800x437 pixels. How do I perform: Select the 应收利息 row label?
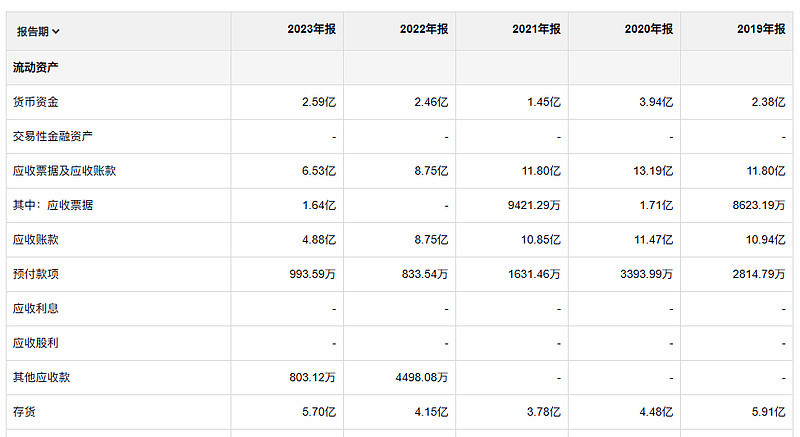(x=35, y=308)
